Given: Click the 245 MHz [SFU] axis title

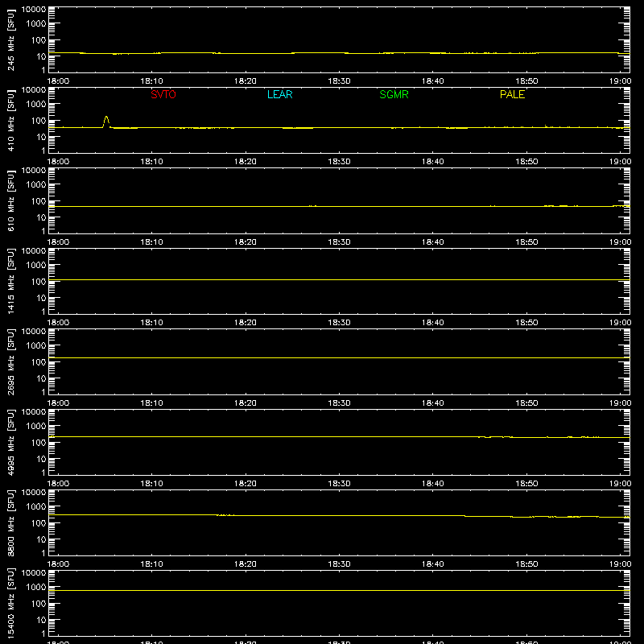Looking at the screenshot, I should [10, 40].
